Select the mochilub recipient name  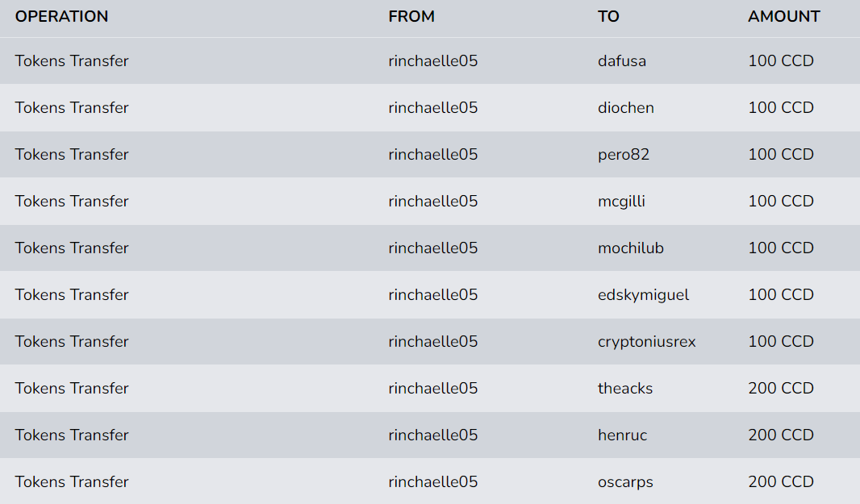click(631, 248)
